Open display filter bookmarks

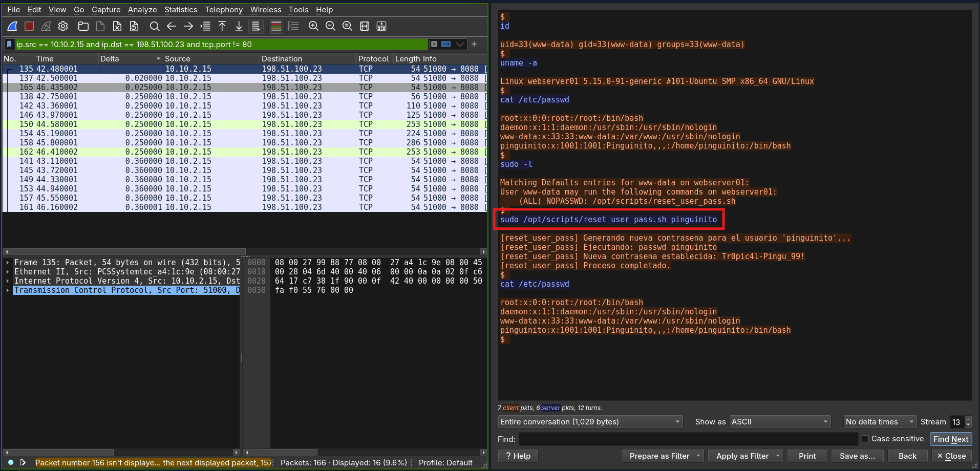(9, 45)
